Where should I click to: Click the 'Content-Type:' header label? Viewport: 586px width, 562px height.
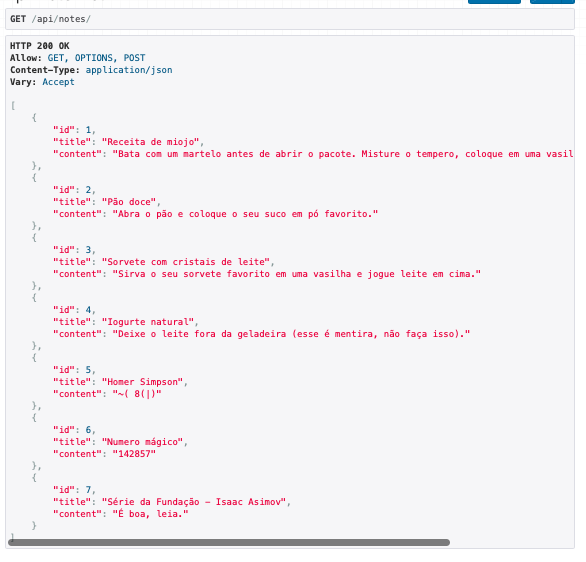45,70
